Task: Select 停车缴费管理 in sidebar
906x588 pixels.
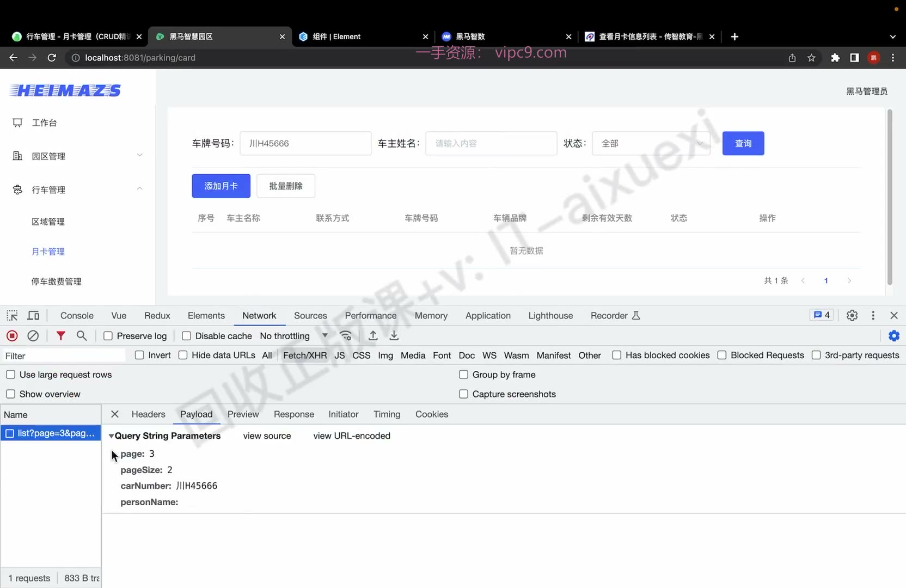Action: click(57, 281)
